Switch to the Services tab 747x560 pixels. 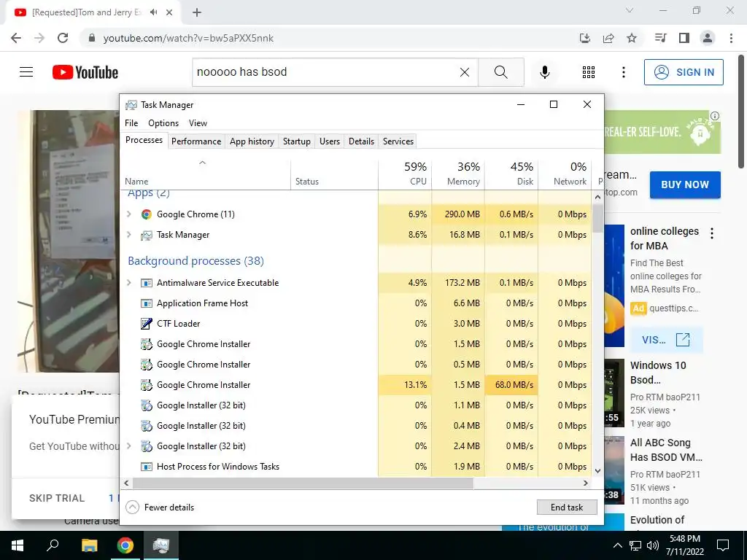point(398,141)
